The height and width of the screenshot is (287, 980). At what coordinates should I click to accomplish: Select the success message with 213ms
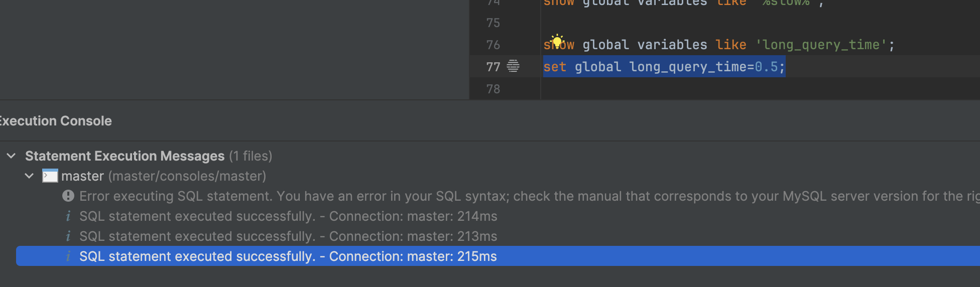288,236
